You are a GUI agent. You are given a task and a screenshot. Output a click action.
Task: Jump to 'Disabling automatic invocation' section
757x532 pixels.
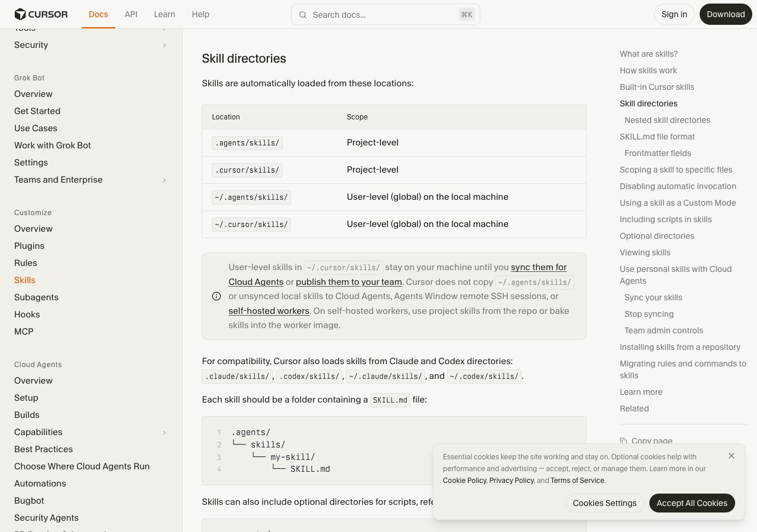tap(678, 186)
